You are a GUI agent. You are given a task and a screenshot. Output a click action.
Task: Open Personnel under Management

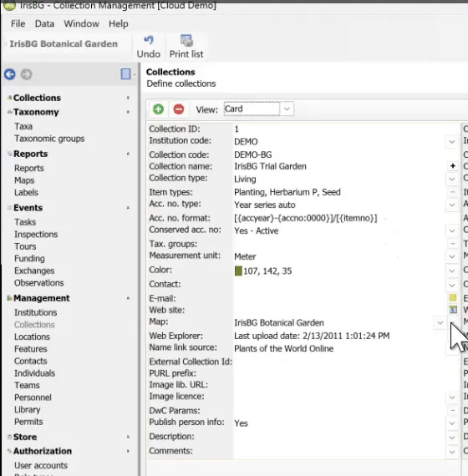[x=33, y=398]
